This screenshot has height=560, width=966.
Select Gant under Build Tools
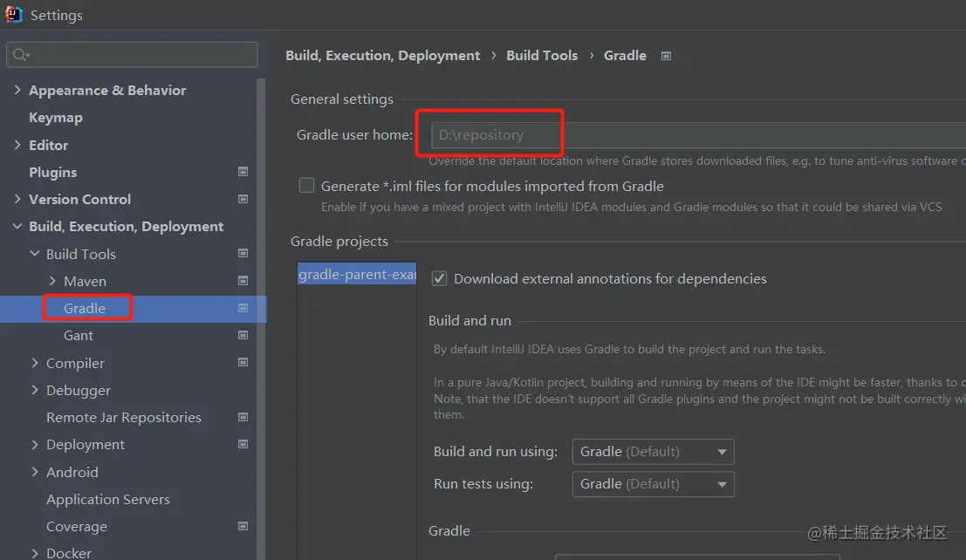(79, 335)
